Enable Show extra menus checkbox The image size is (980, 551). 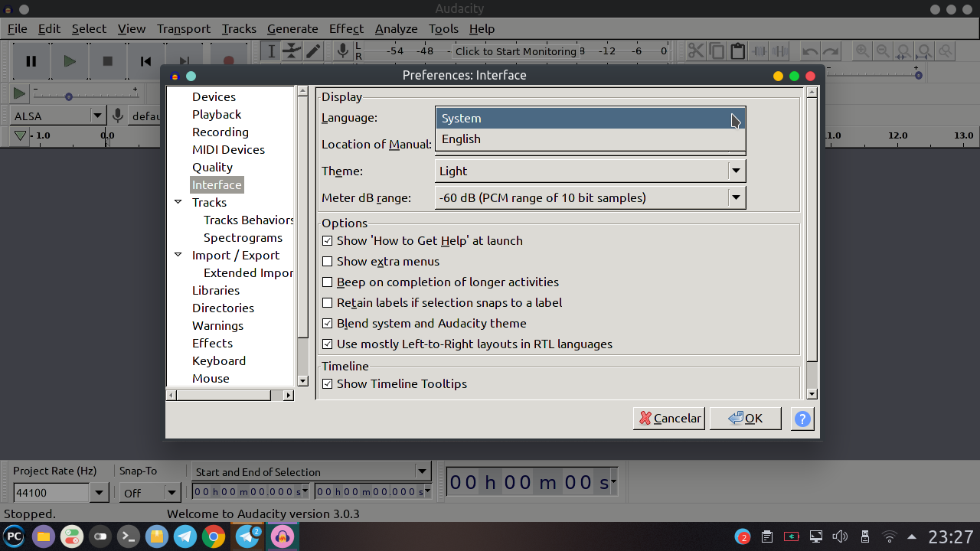(328, 262)
